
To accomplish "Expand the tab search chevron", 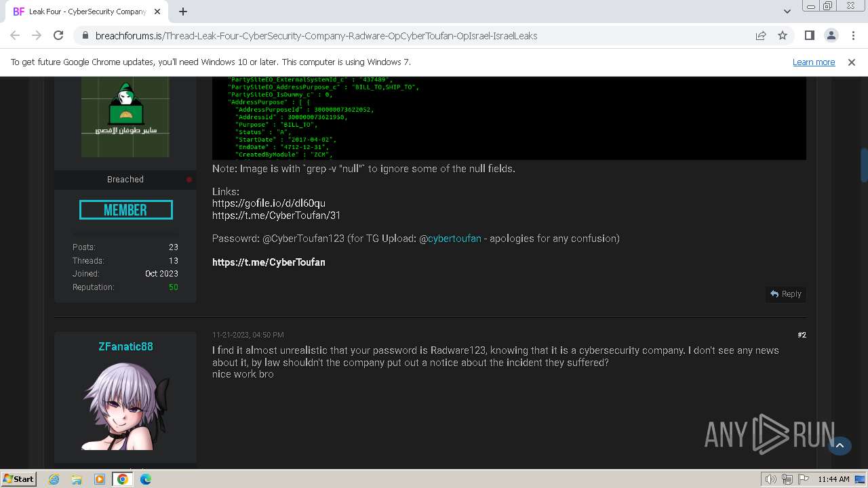I will click(787, 12).
